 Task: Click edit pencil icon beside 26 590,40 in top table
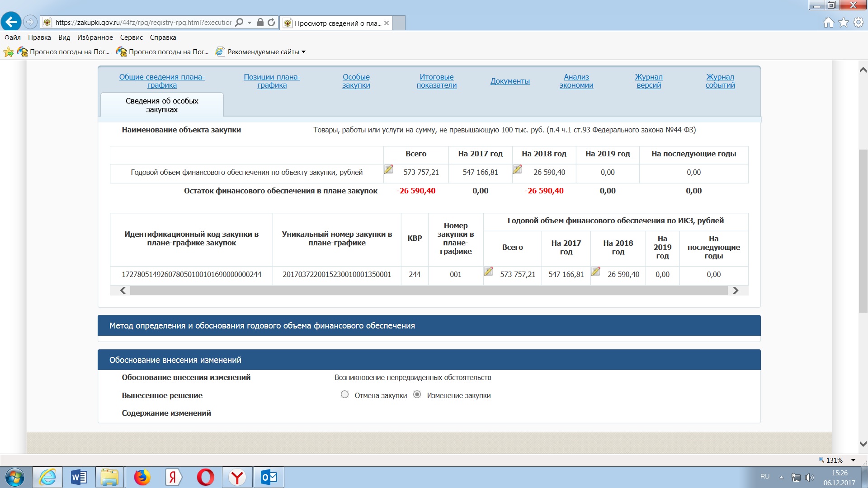tap(517, 169)
